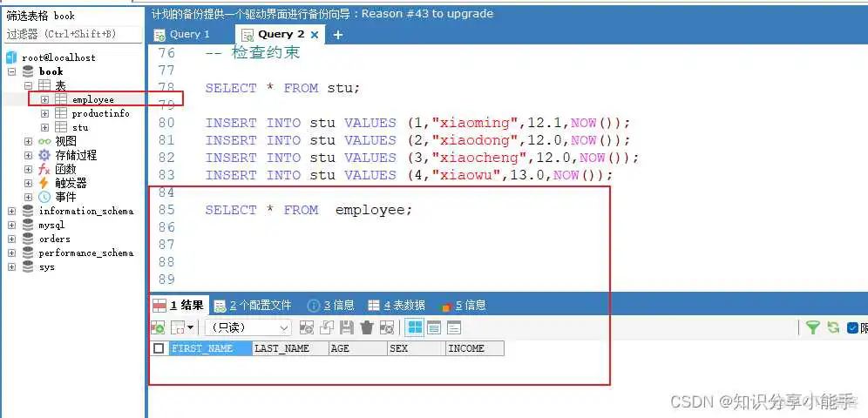The image size is (868, 418).
Task: Click the green filter funnel icon
Action: [812, 328]
